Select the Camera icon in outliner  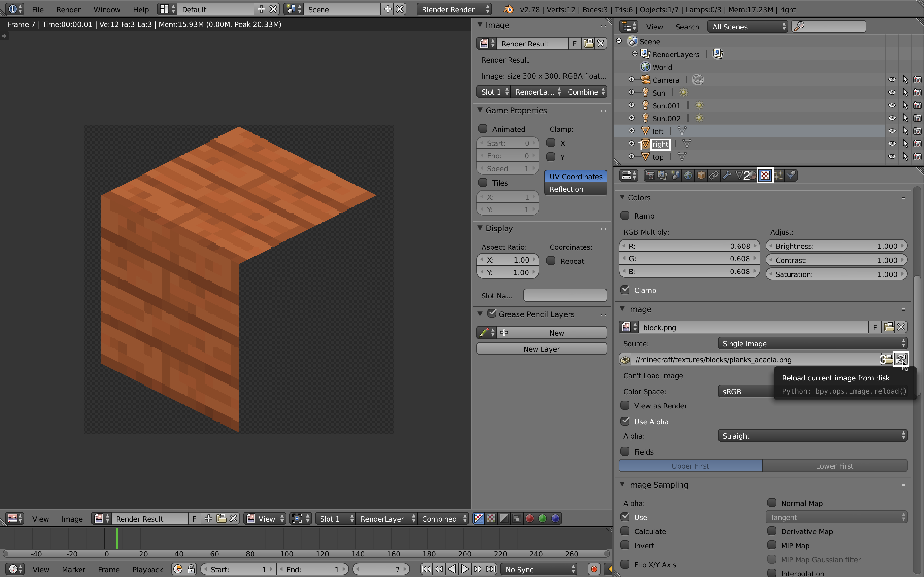tap(645, 80)
